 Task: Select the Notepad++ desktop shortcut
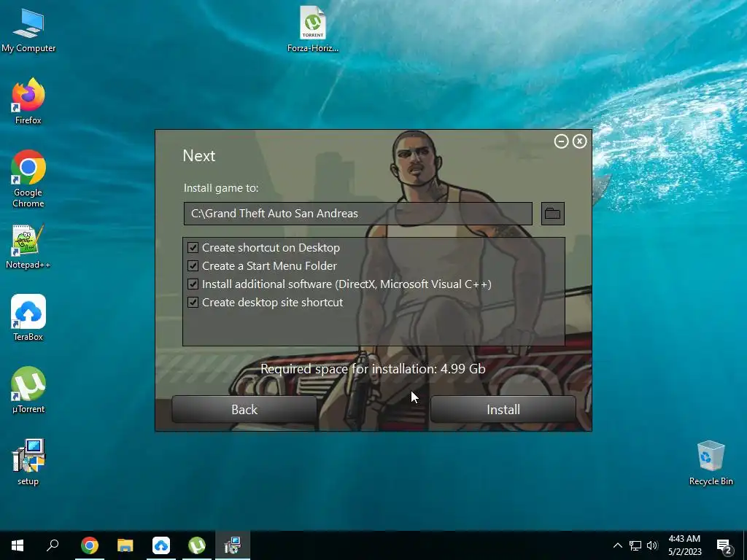(x=28, y=246)
